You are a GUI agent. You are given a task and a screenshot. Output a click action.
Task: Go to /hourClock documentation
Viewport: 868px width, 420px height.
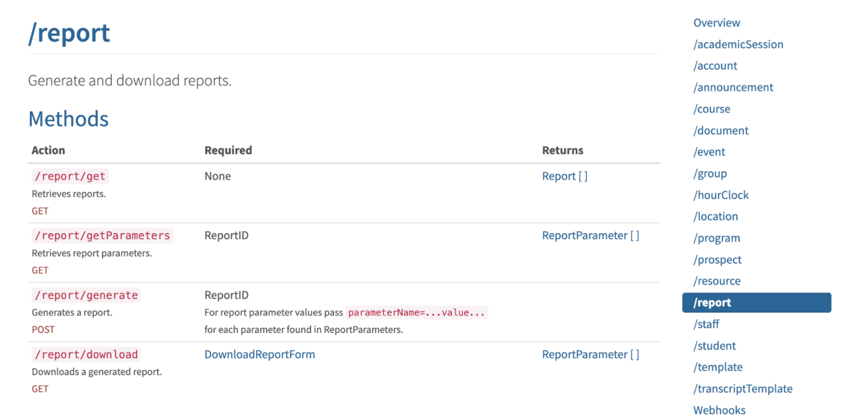[x=721, y=195]
